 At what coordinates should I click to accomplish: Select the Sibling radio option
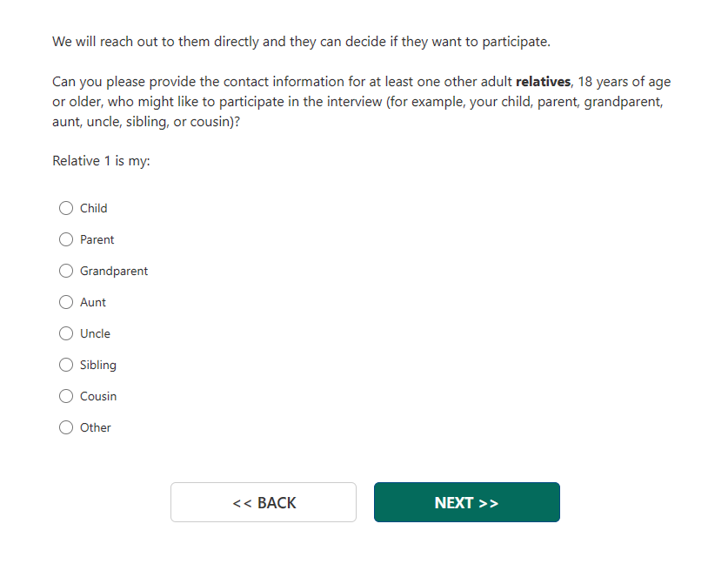coord(66,365)
